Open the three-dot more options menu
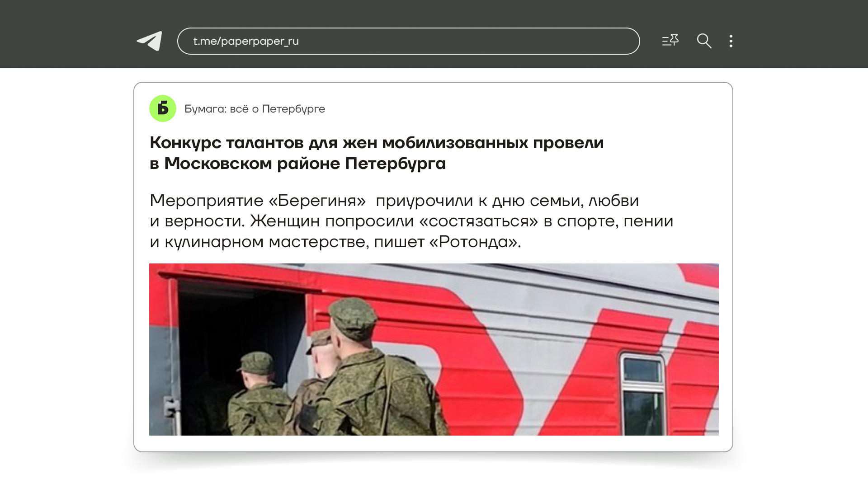The image size is (868, 488). (x=731, y=41)
